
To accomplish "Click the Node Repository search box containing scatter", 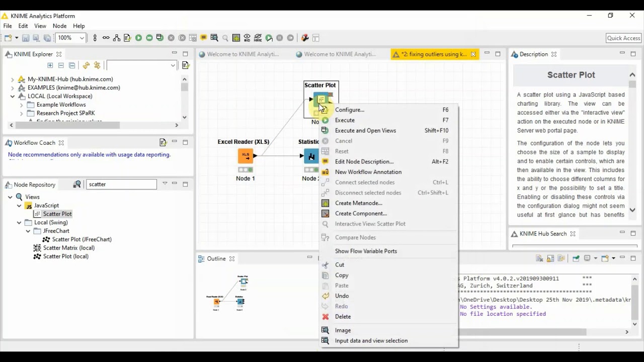I will (x=121, y=185).
